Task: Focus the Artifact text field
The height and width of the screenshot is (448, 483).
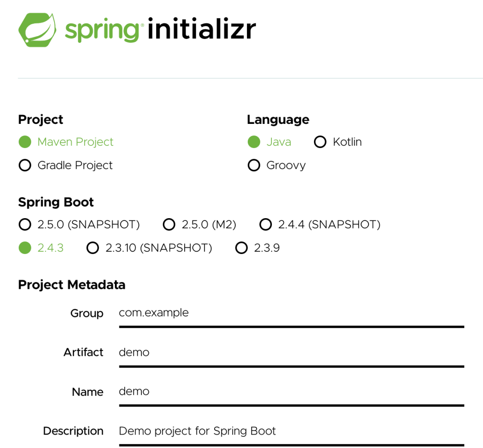Action: point(291,353)
